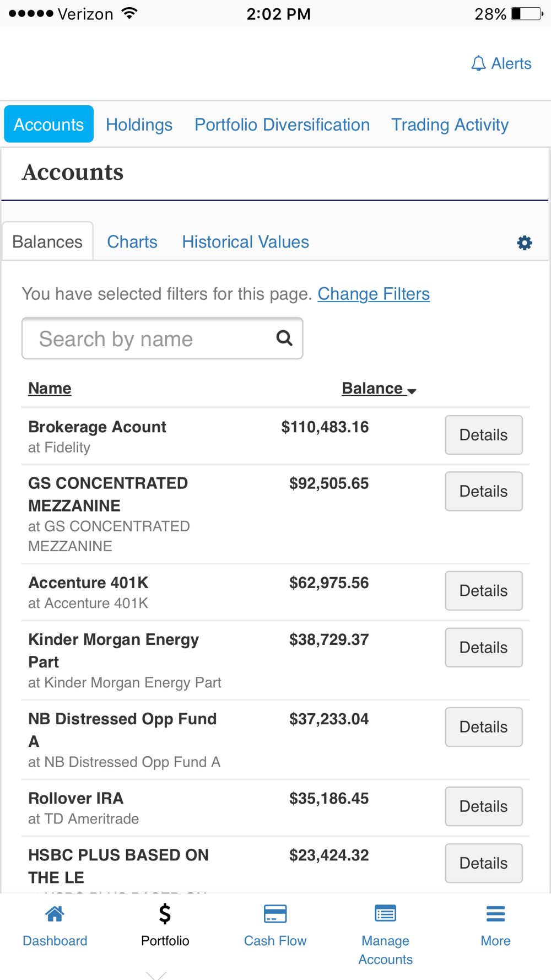The width and height of the screenshot is (551, 980).
Task: Open Details for Kinder Morgan Energy Part
Action: 484,647
